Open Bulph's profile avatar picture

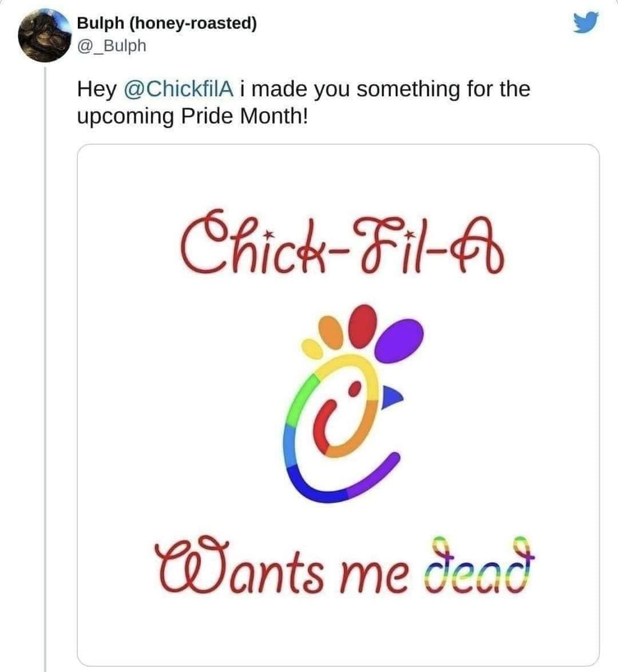click(42, 37)
